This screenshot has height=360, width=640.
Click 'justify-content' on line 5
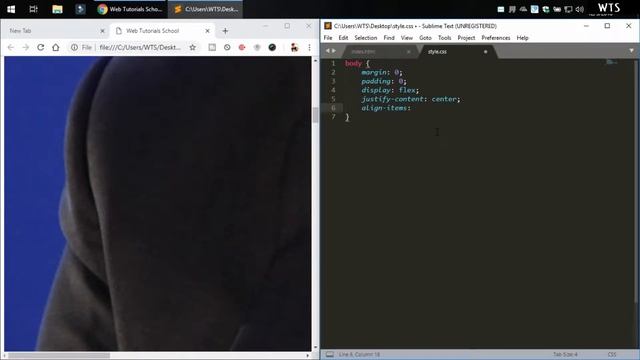point(392,99)
